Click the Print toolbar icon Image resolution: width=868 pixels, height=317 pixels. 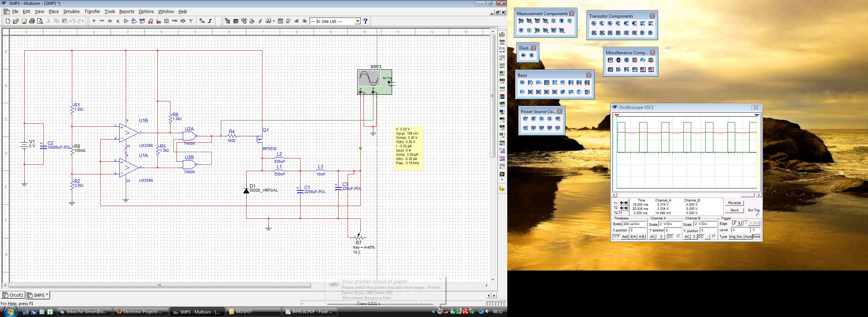(x=32, y=21)
